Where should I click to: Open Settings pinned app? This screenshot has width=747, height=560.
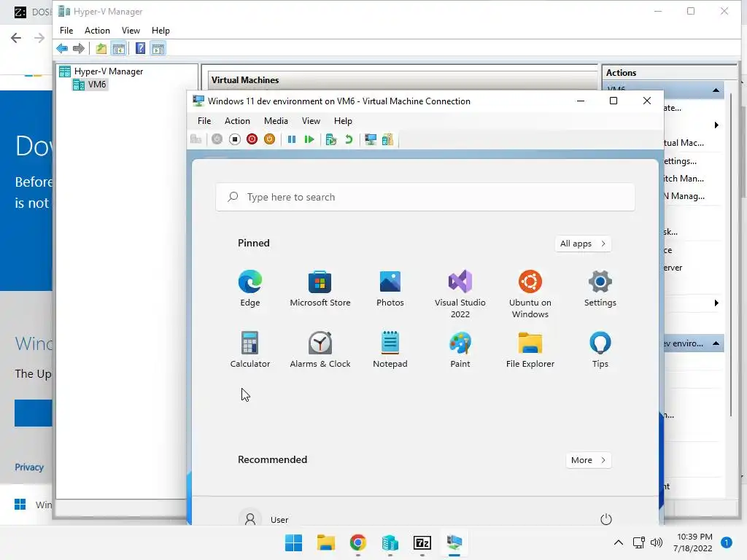pyautogui.click(x=600, y=289)
